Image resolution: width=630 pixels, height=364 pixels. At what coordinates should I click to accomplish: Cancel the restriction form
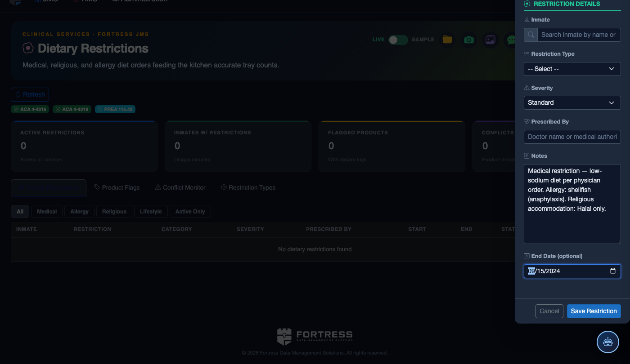coord(549,311)
